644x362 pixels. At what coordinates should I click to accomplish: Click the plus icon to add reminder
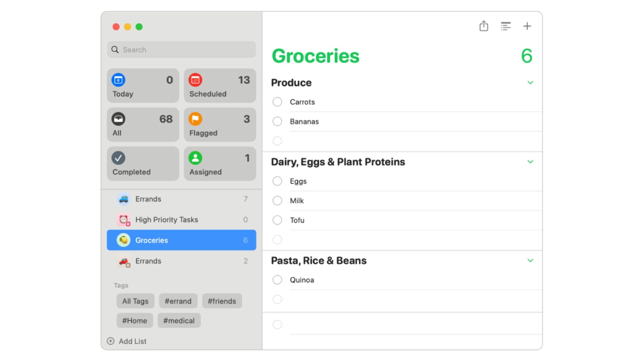pyautogui.click(x=527, y=26)
